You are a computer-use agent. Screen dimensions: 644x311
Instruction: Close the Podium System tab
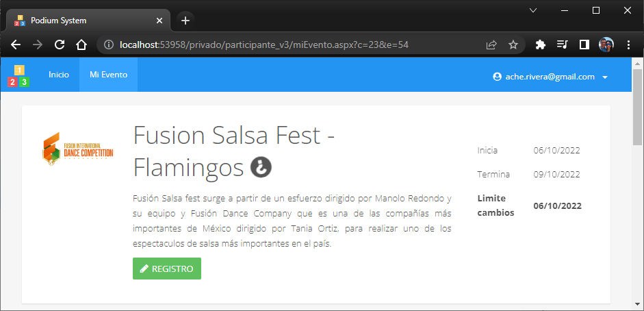(x=159, y=21)
